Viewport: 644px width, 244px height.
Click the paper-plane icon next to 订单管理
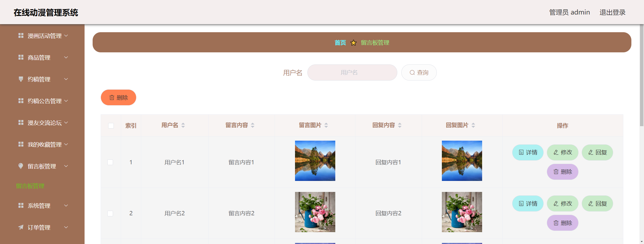[x=21, y=227]
